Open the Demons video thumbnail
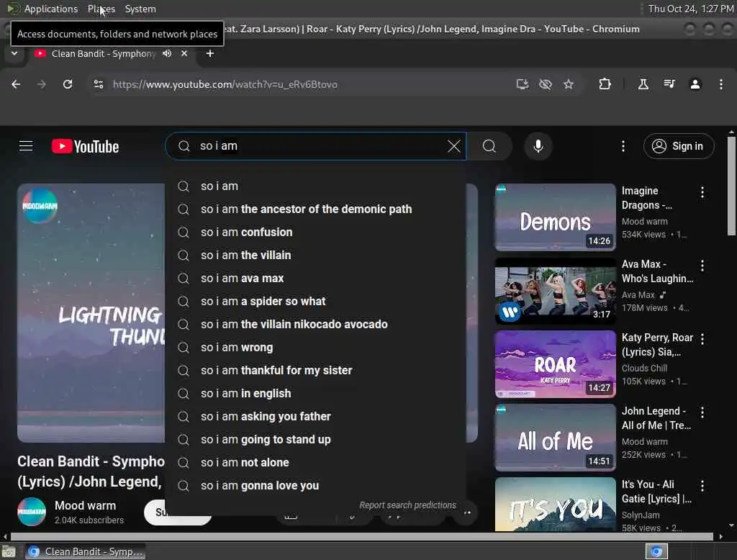 click(555, 217)
